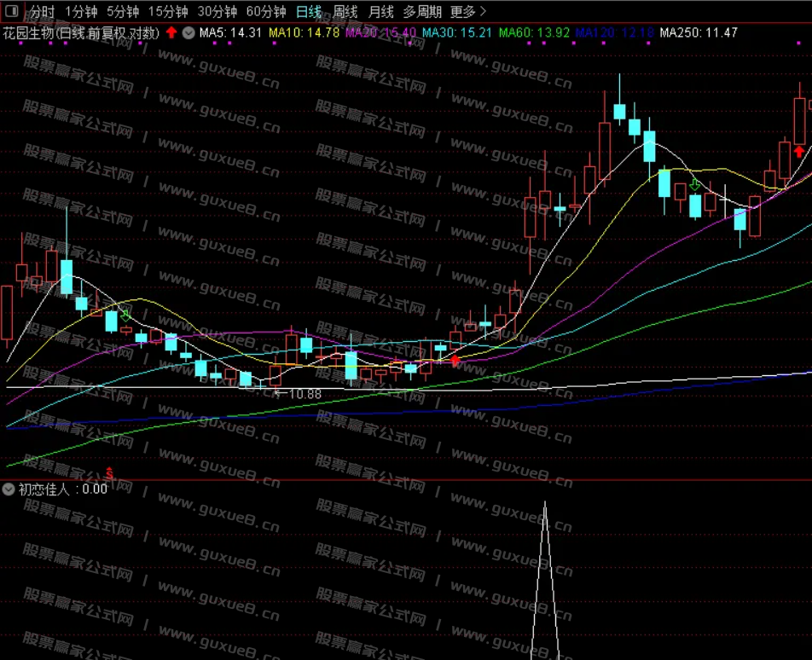Switch to 周线 weekly chart tab

pyautogui.click(x=345, y=12)
